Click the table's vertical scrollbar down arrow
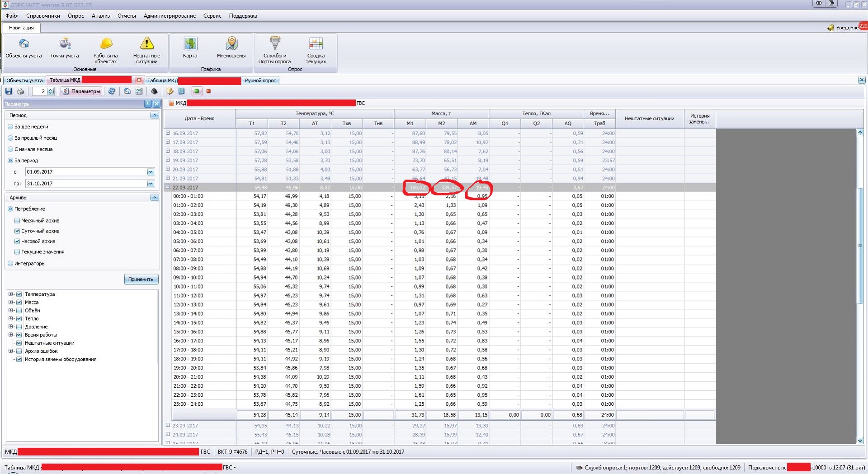The width and height of the screenshot is (868, 474). coord(860,440)
